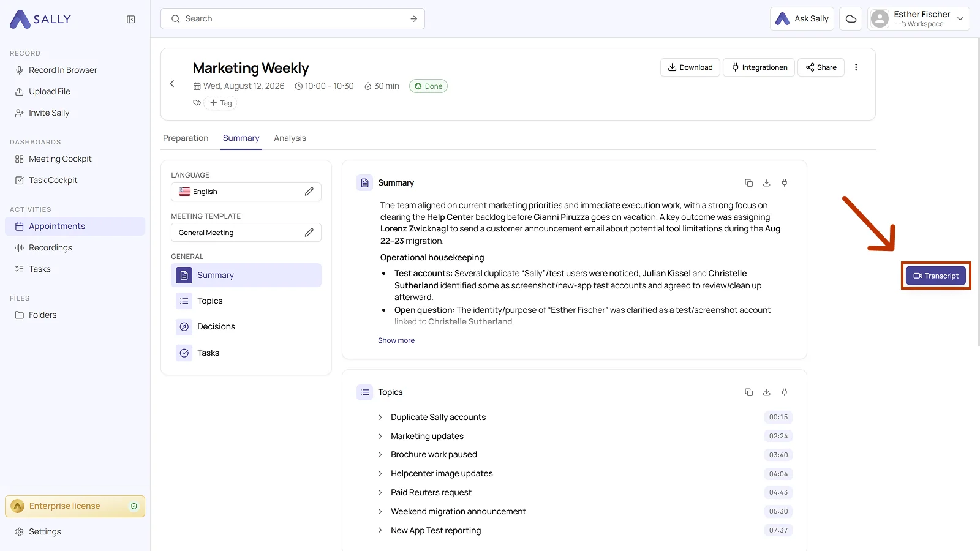Jump to timestamp 00:15
Image resolution: width=980 pixels, height=551 pixels.
pos(778,418)
